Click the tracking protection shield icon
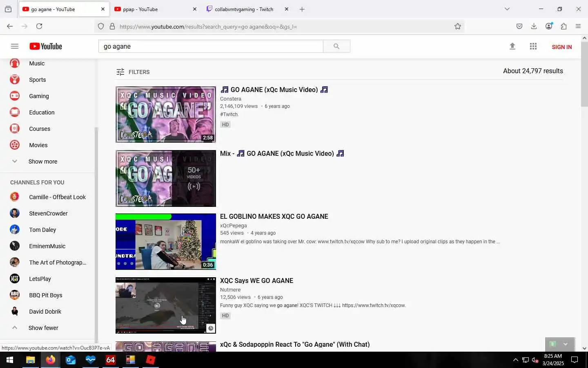This screenshot has height=368, width=588. (x=101, y=27)
